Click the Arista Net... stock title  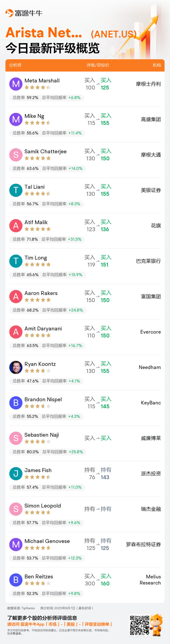44,32
